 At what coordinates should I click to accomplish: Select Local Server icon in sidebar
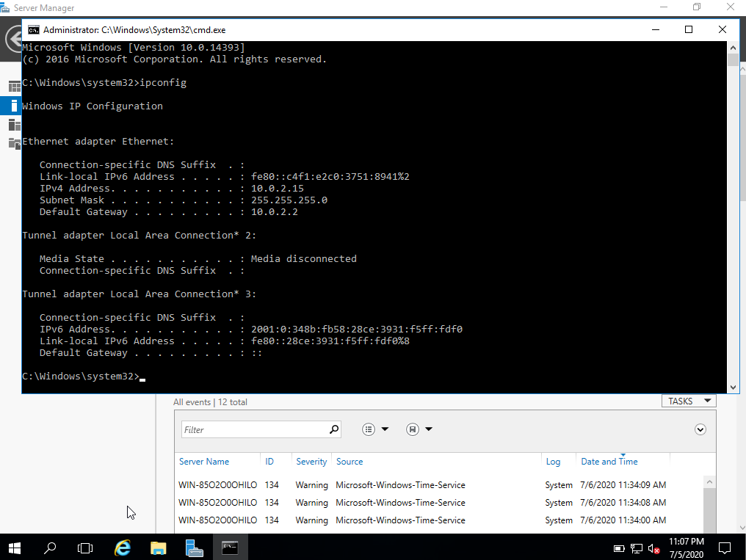[x=14, y=106]
